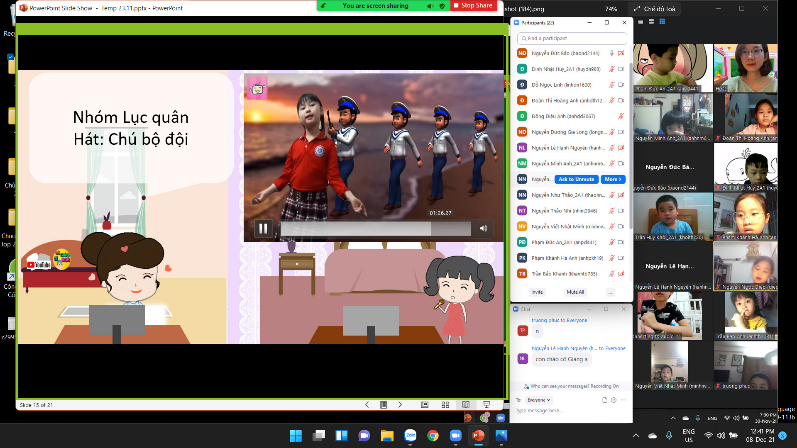Seek within the video progress bar
797x448 pixels.
tap(370, 228)
